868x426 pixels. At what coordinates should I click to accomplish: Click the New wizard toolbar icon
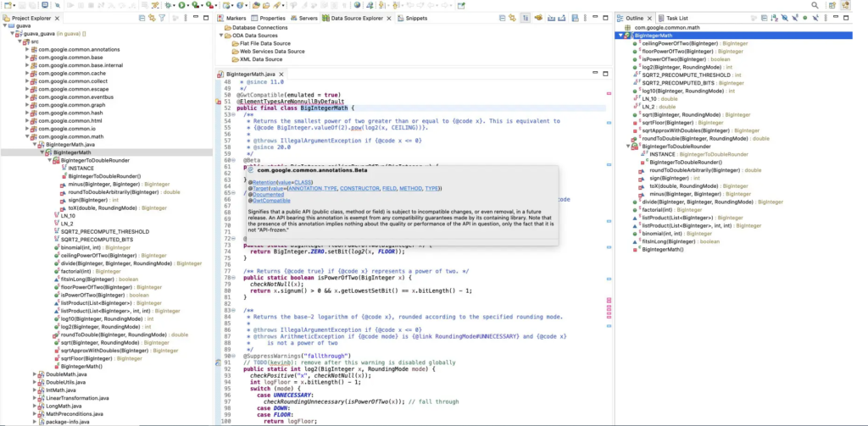7,5
